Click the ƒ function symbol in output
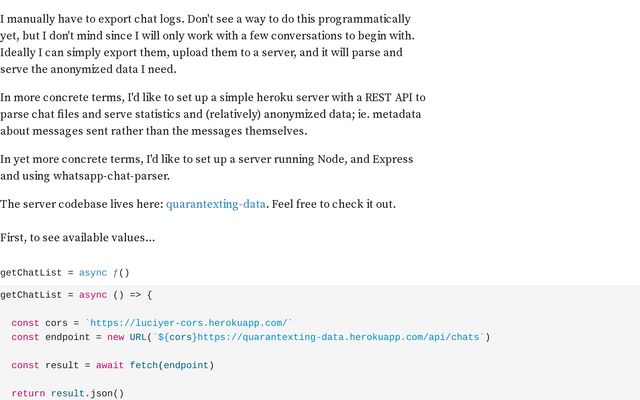The height and width of the screenshot is (400, 640). coord(115,273)
